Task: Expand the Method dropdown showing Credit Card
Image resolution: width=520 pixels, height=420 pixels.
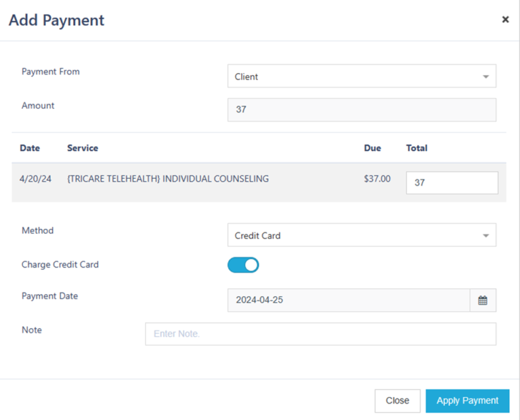Action: coord(362,236)
